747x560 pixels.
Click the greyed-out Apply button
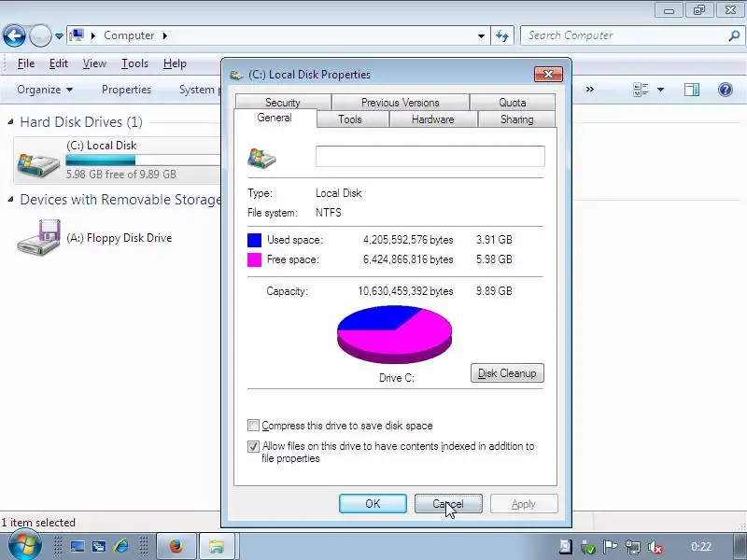(524, 504)
